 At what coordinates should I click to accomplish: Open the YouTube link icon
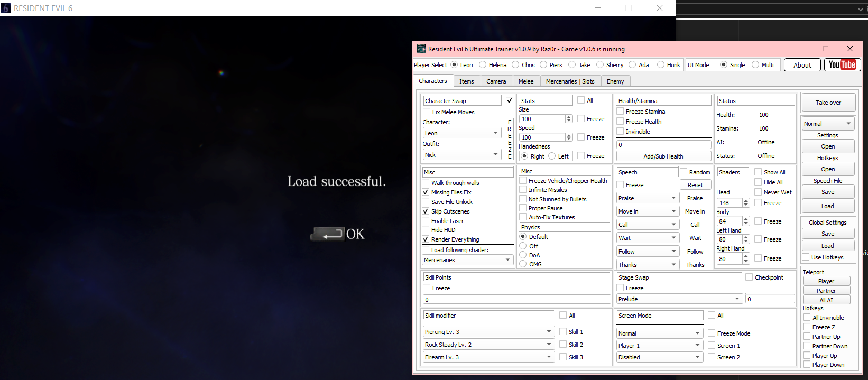pyautogui.click(x=843, y=64)
